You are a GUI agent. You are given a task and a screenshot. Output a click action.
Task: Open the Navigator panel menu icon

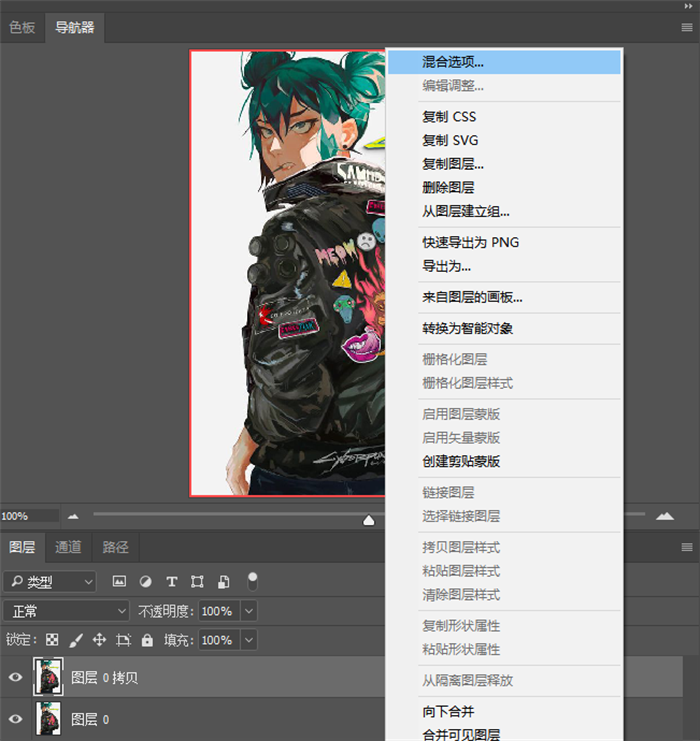pos(687,27)
